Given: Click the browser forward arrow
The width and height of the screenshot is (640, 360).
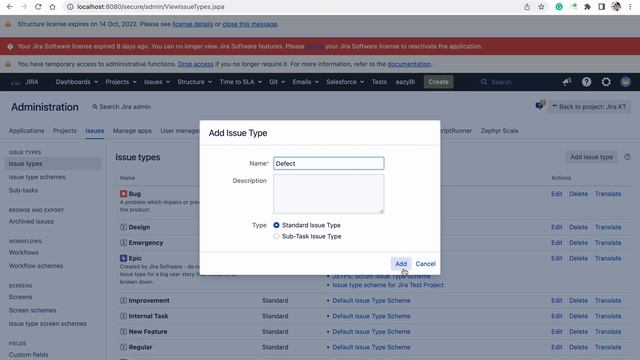Looking at the screenshot, I should click(24, 7).
